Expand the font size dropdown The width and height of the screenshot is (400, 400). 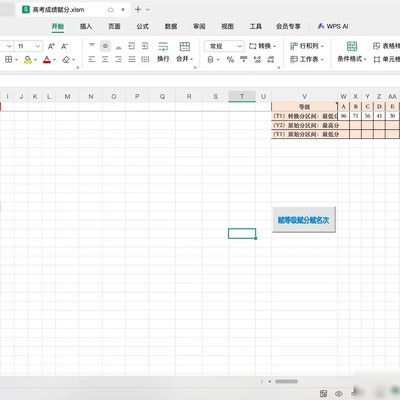coord(38,46)
